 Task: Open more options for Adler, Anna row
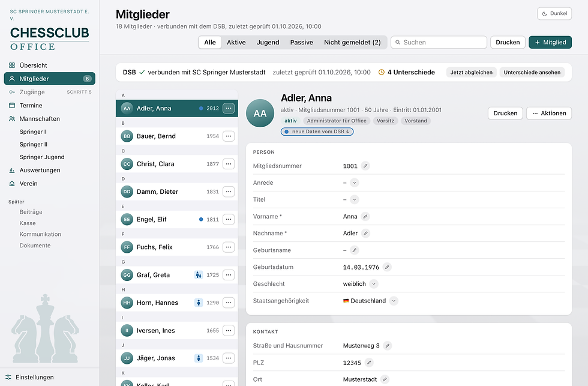229,109
